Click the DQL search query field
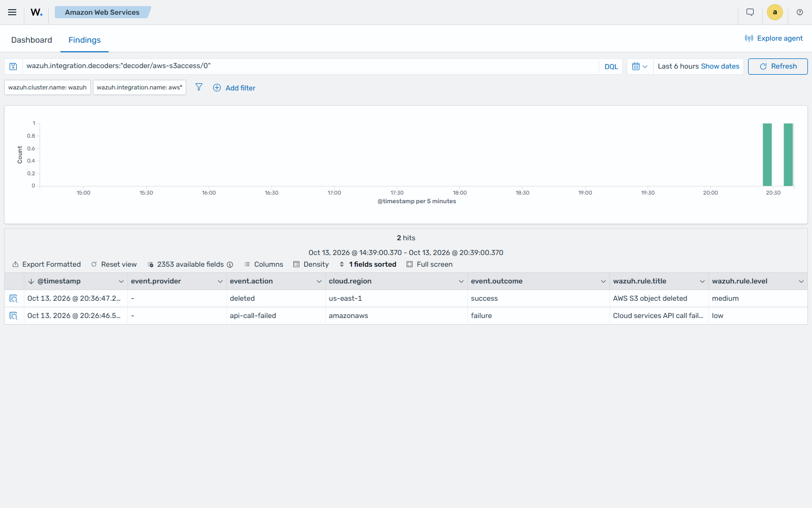The image size is (812, 508). coord(311,66)
